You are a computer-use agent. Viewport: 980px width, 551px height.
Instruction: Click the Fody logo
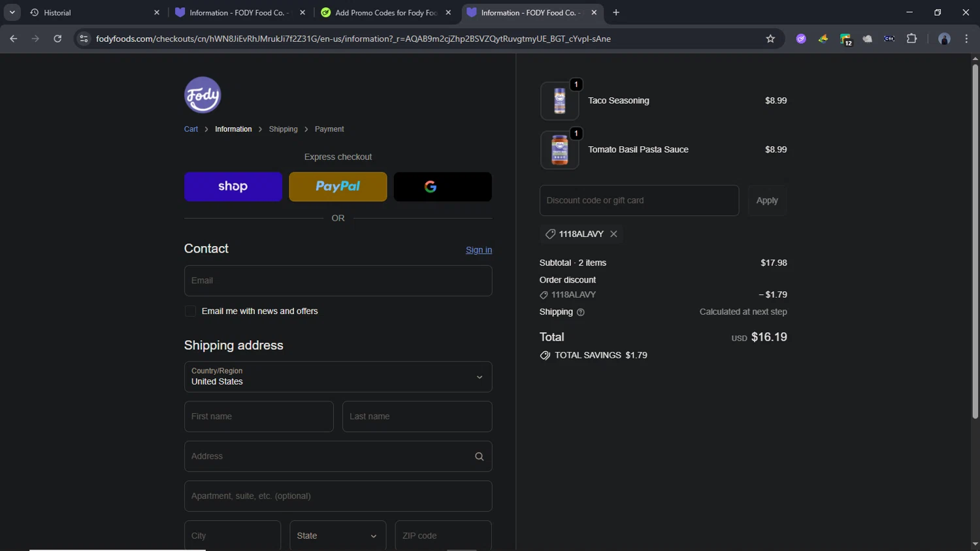[x=203, y=95]
